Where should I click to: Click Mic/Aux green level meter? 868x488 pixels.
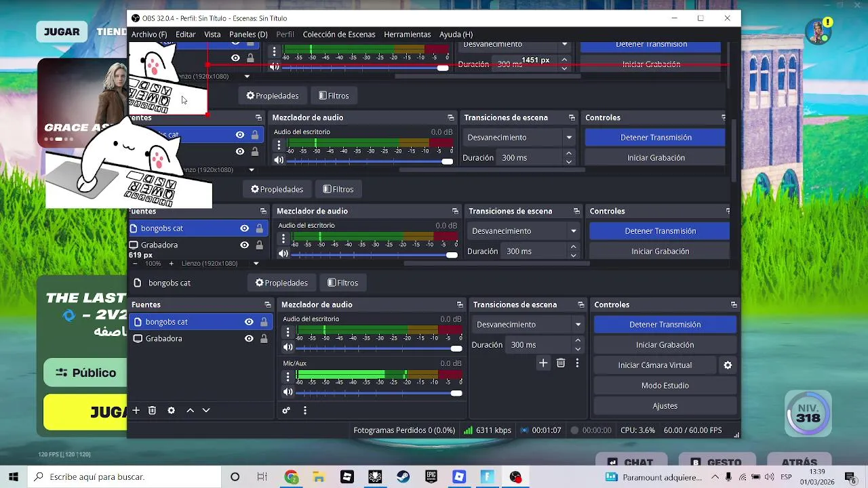tap(379, 375)
